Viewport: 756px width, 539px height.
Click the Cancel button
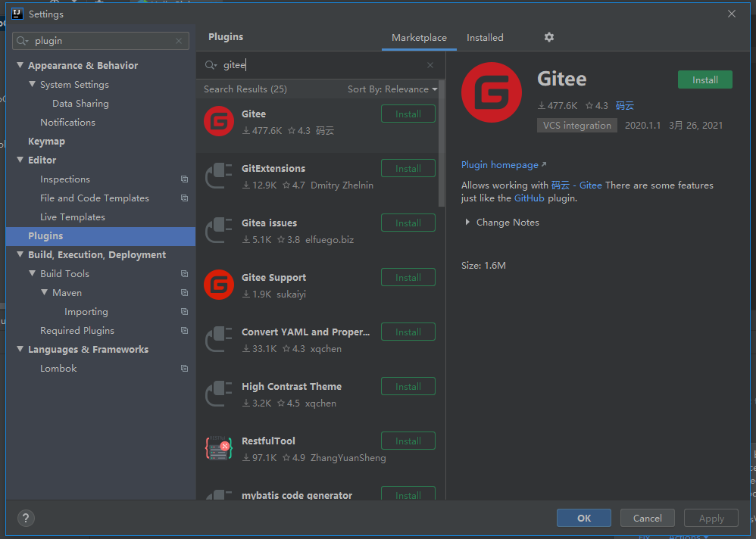click(647, 519)
